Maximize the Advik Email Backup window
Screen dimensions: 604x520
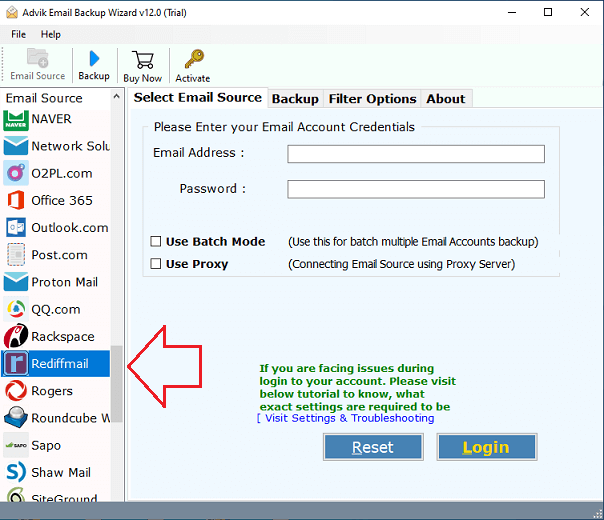(x=547, y=12)
